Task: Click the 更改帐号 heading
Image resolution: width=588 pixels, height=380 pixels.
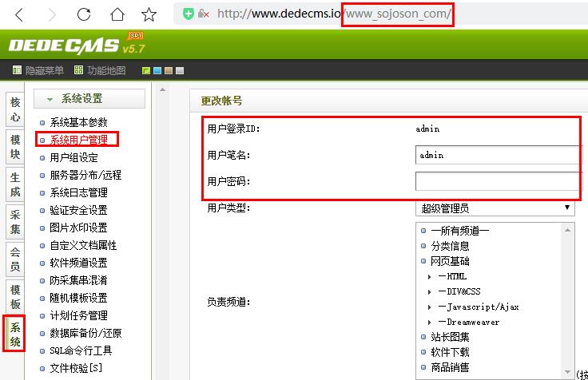Action: 221,101
